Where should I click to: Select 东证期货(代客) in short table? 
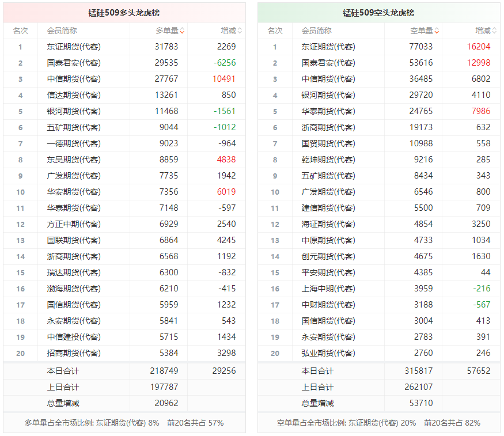328,47
